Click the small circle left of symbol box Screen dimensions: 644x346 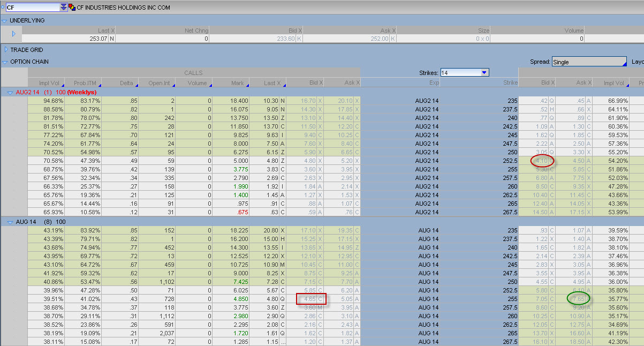(x=2, y=7)
